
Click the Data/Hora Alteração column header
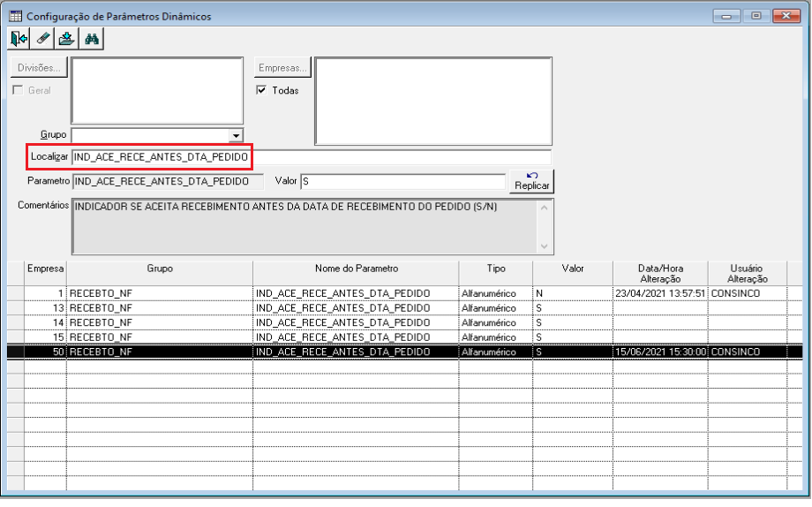[660, 273]
